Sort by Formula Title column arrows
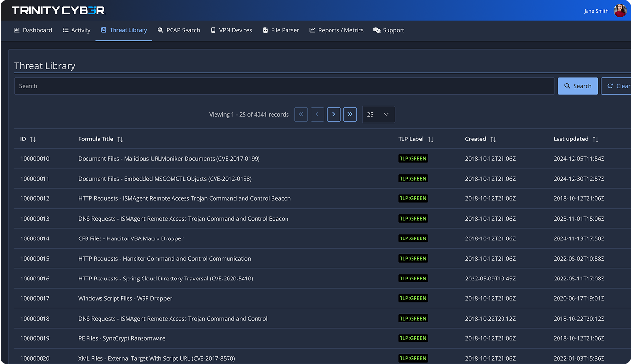Screen dimensions: 631x364 120,139
